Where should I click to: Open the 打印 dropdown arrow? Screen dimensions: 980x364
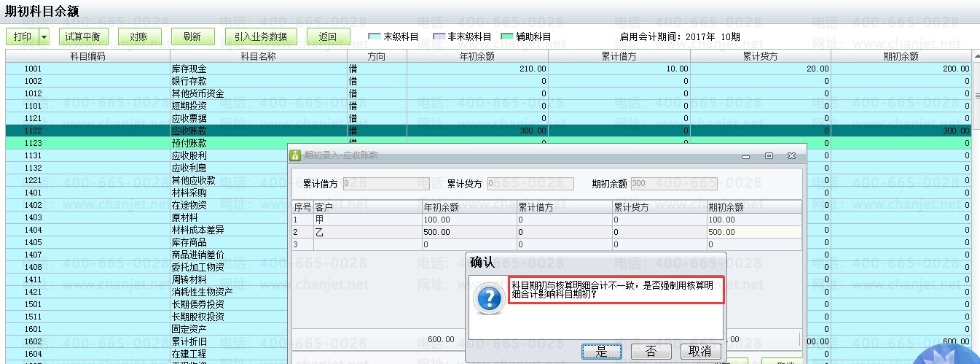44,36
